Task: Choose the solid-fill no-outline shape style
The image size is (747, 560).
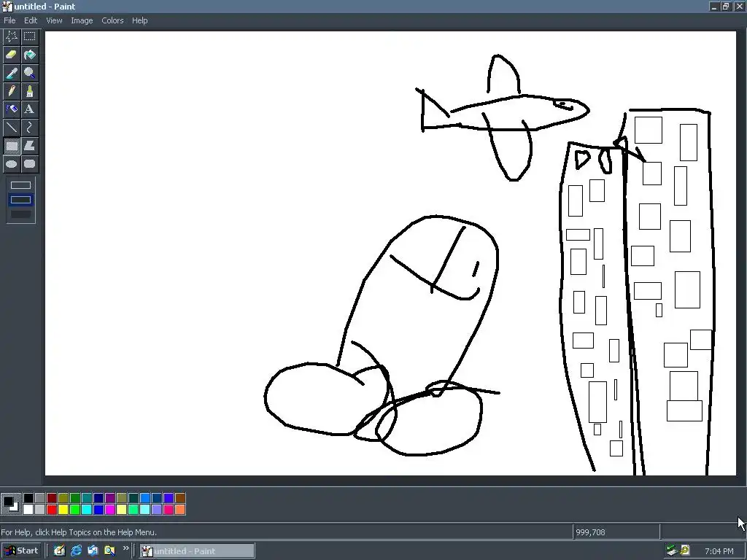Action: pyautogui.click(x=21, y=214)
